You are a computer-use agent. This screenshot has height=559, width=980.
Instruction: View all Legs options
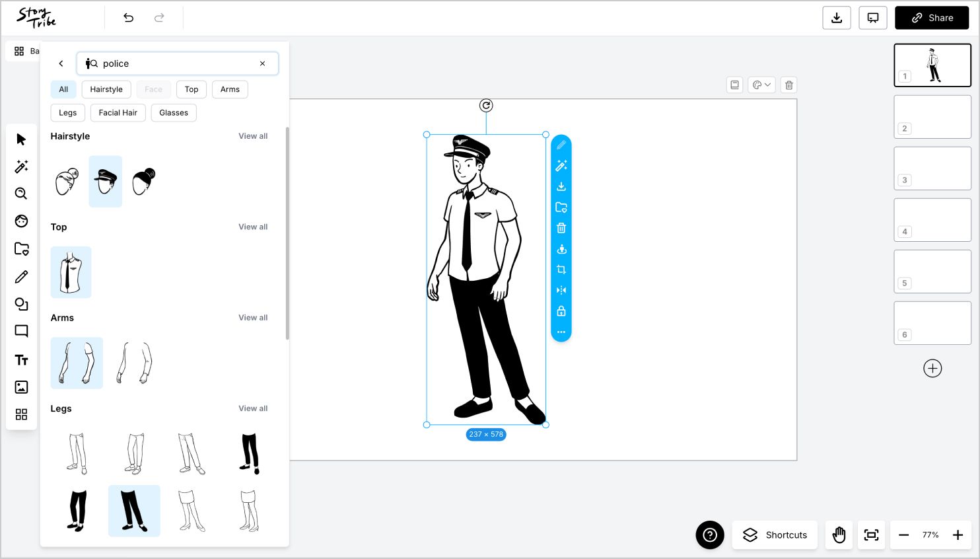pyautogui.click(x=253, y=408)
